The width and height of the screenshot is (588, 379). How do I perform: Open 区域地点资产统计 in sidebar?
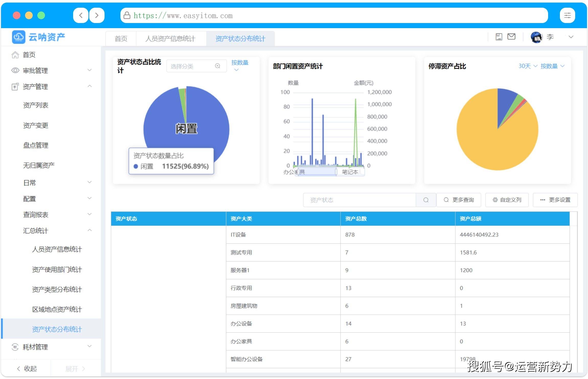pos(57,309)
